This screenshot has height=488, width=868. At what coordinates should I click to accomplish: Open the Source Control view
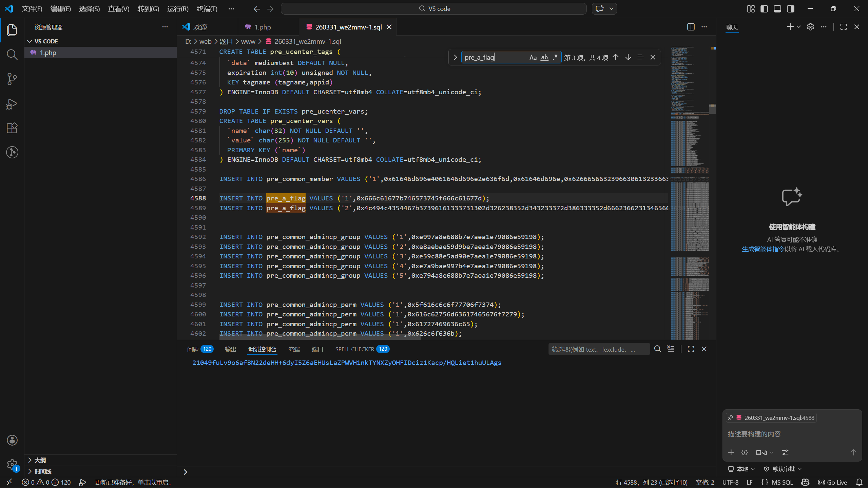click(x=12, y=79)
